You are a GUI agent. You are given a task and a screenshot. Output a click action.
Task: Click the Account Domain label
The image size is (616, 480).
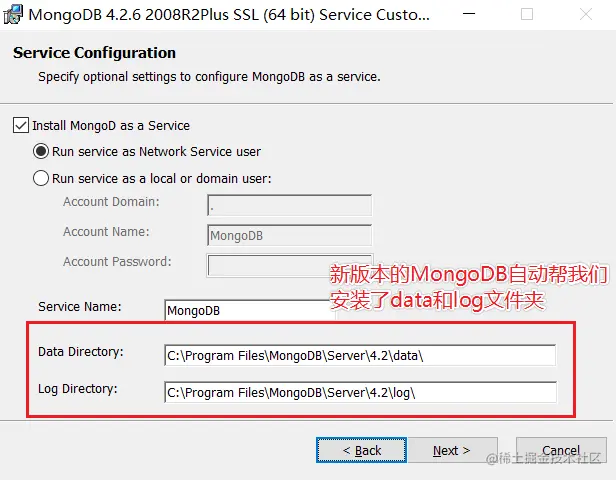111,202
